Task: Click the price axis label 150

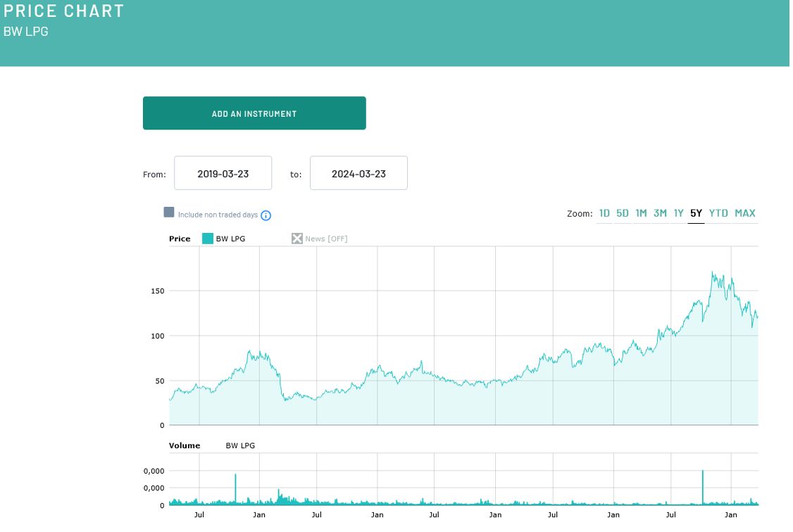Action: pyautogui.click(x=158, y=292)
